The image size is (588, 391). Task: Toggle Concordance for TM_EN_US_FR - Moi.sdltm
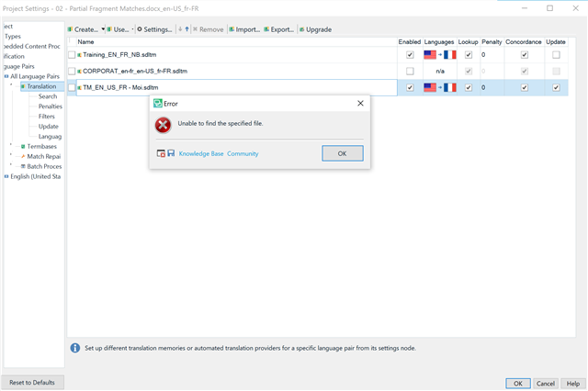[525, 87]
